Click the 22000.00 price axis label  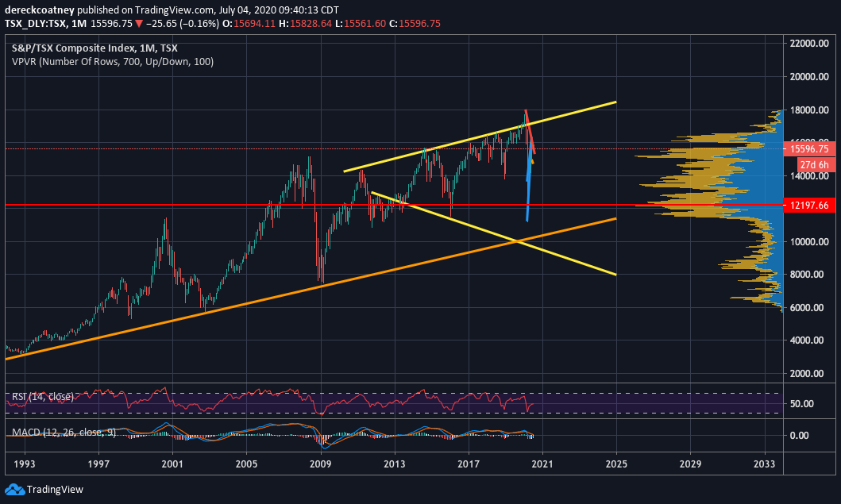pyautogui.click(x=809, y=44)
